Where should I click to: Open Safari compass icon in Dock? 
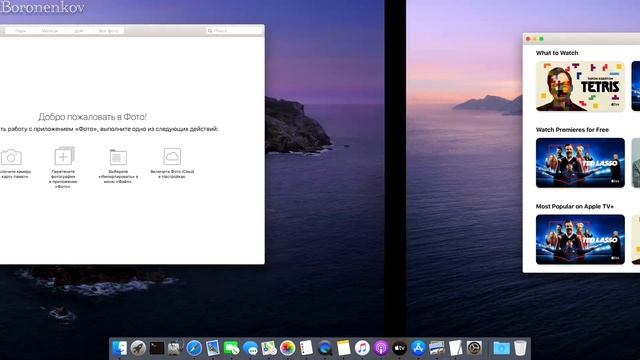194,348
